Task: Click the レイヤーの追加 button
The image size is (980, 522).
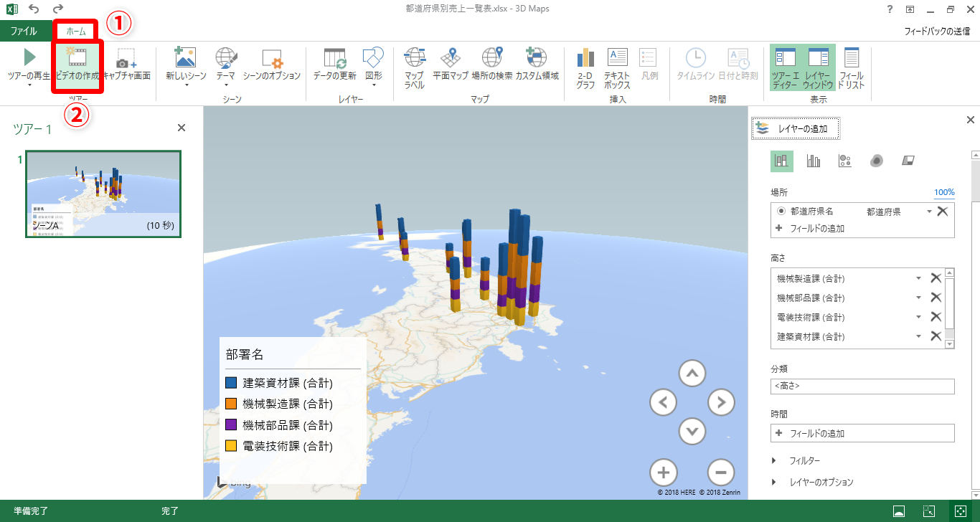Action: [796, 129]
